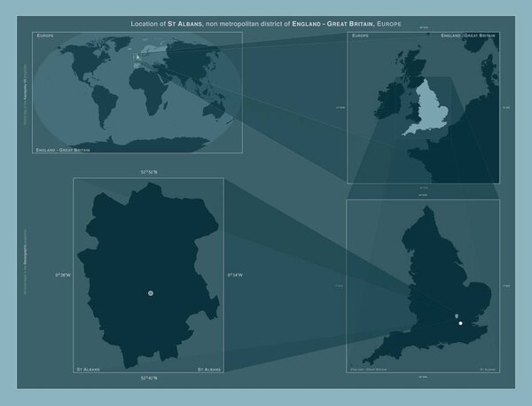This screenshot has height=406, width=532.
Task: Click the small St Albans district marker on the England map
Action: click(457, 316)
